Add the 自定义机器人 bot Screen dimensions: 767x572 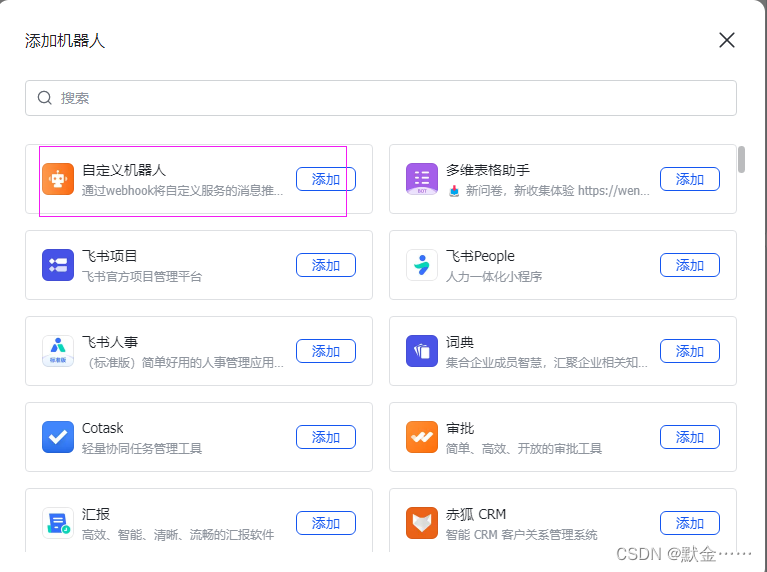[326, 179]
